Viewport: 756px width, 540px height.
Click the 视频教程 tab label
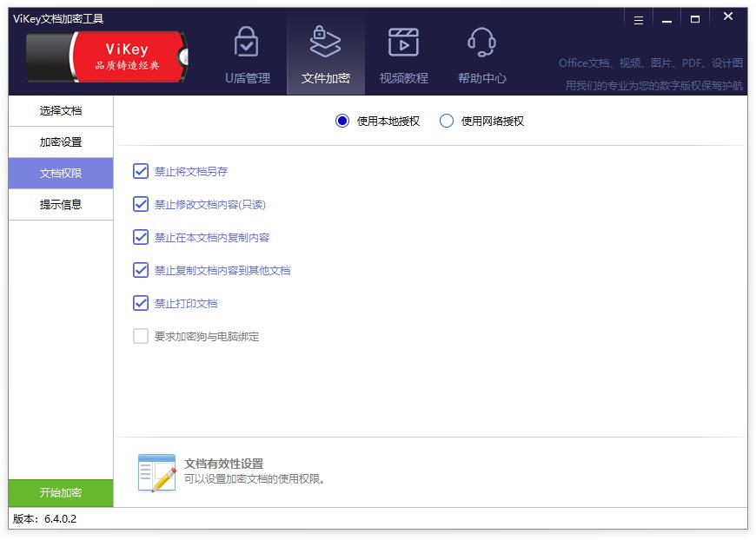(x=403, y=78)
